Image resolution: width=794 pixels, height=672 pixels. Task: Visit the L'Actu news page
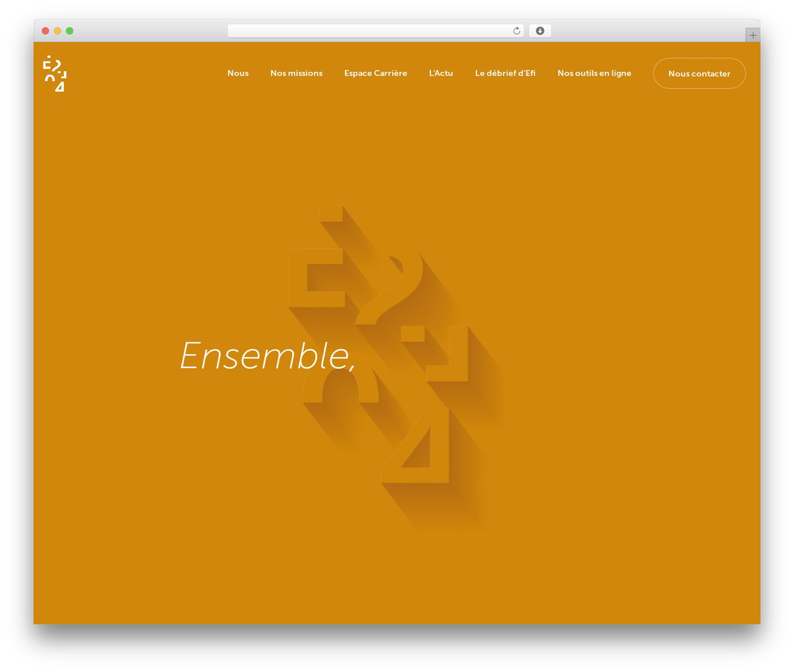[x=441, y=73]
